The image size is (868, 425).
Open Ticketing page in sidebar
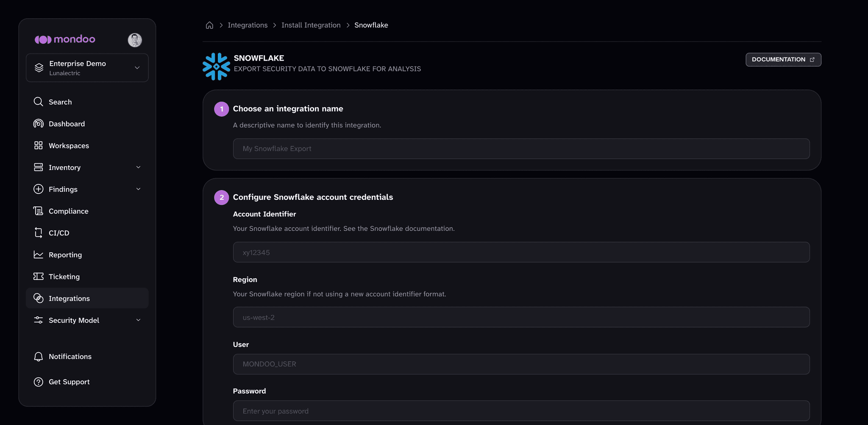point(87,277)
